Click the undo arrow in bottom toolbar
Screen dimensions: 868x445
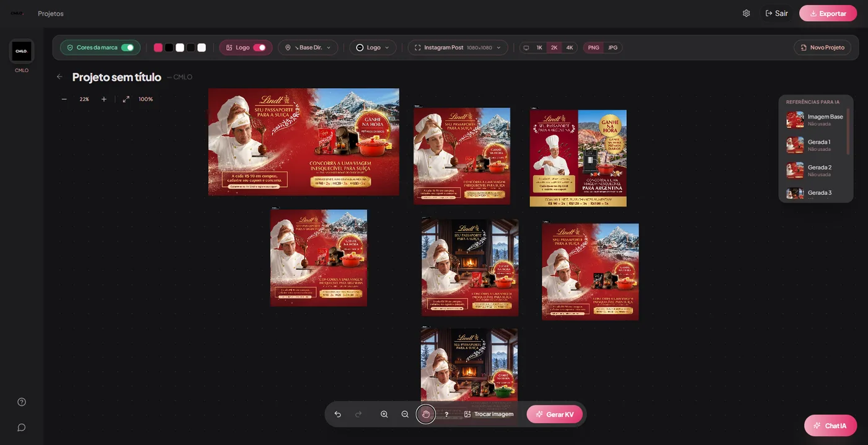(337, 414)
